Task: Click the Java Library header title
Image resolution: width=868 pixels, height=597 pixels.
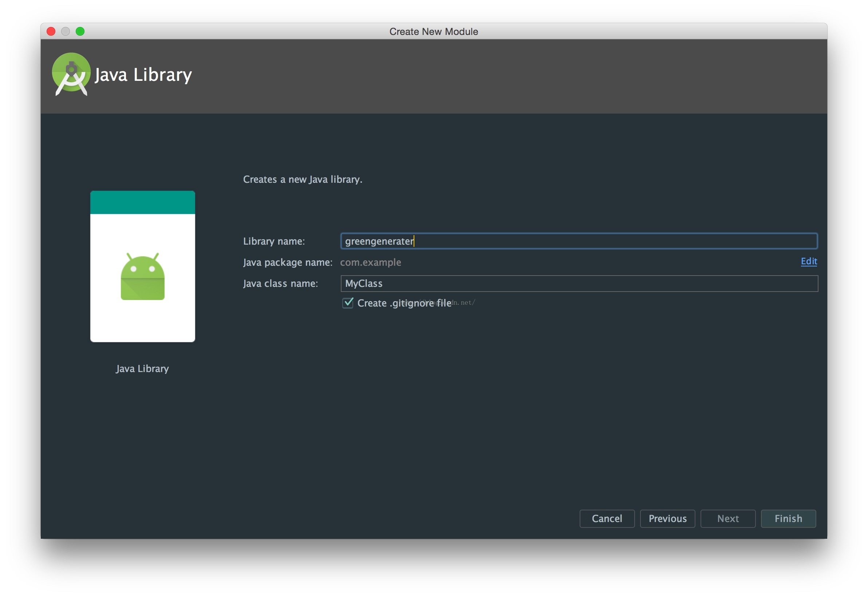Action: (143, 75)
